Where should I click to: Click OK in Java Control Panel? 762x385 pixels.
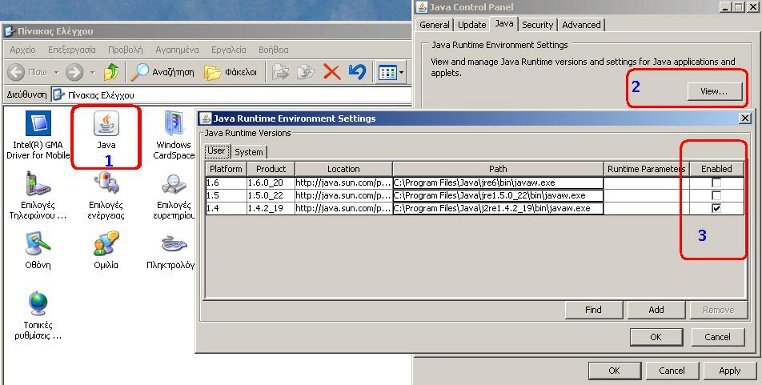pos(614,371)
